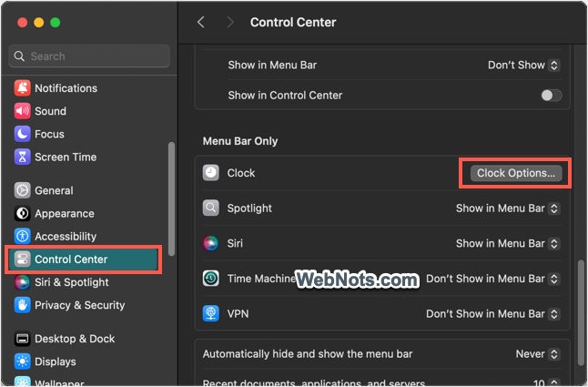Click the Search input field
588x387 pixels.
tap(89, 56)
